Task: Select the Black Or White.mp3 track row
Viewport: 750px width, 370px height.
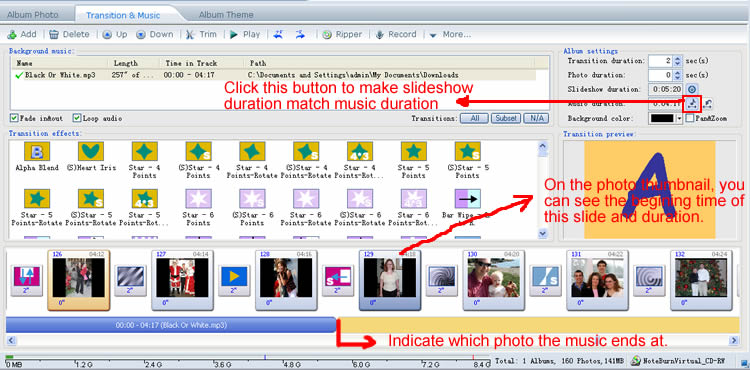Action: tap(274, 75)
